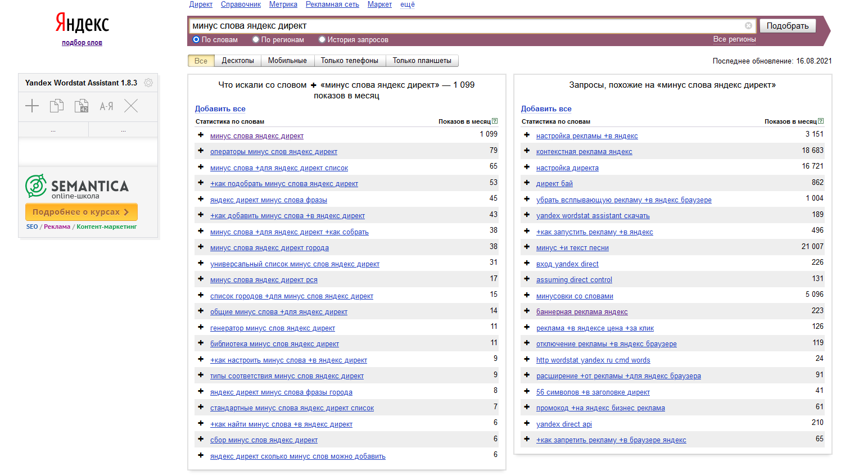Open 'типы соответствия минус слов яндекс директ'

pos(287,376)
